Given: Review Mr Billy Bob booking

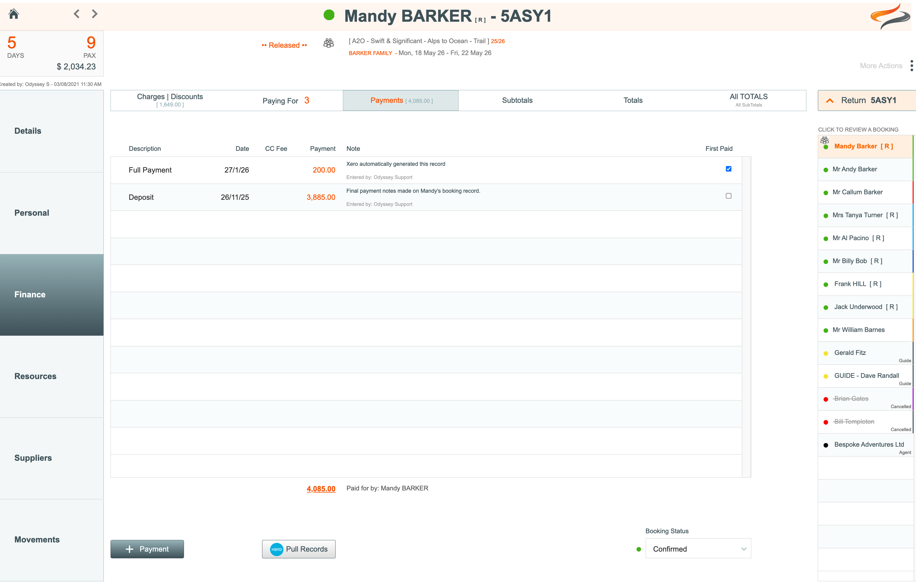Looking at the screenshot, I should (865, 261).
